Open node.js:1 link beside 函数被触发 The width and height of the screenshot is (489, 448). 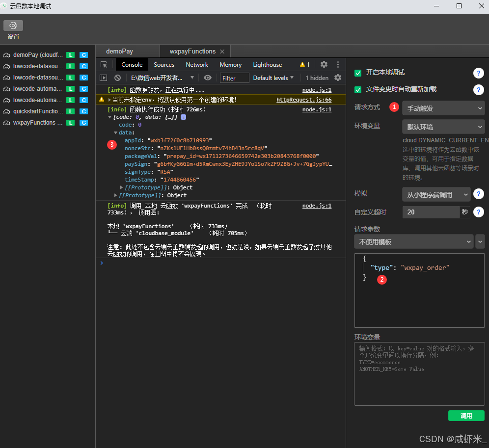[x=317, y=90]
